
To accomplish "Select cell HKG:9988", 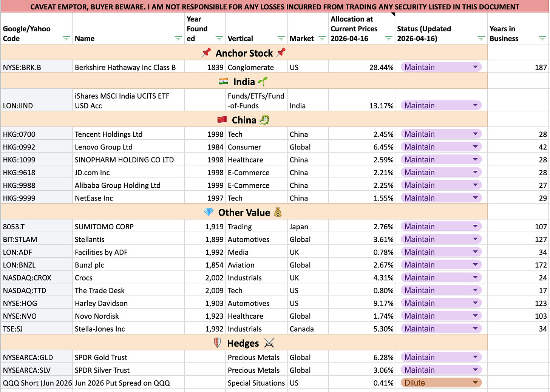I will [37, 185].
